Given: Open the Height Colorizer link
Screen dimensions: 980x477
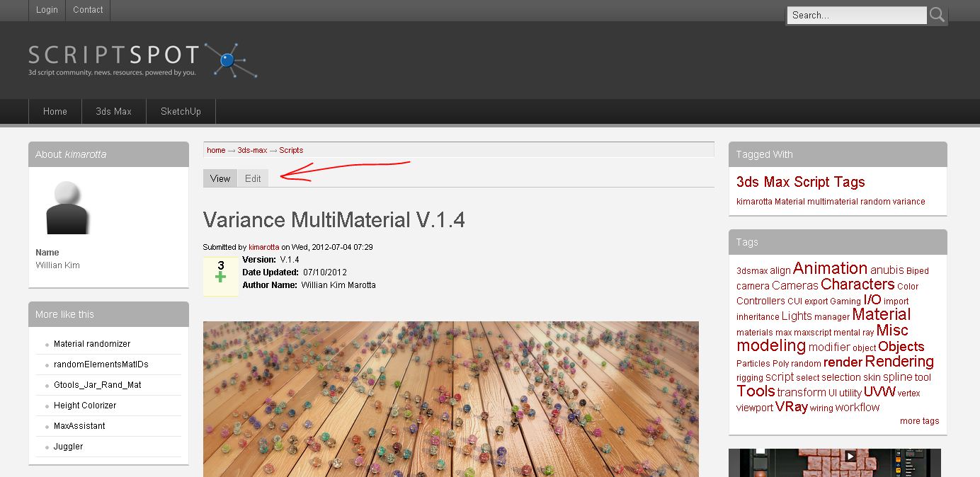Looking at the screenshot, I should click(85, 406).
